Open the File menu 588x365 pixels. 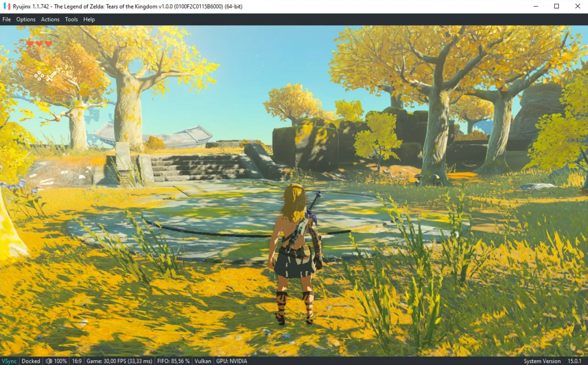tap(6, 19)
